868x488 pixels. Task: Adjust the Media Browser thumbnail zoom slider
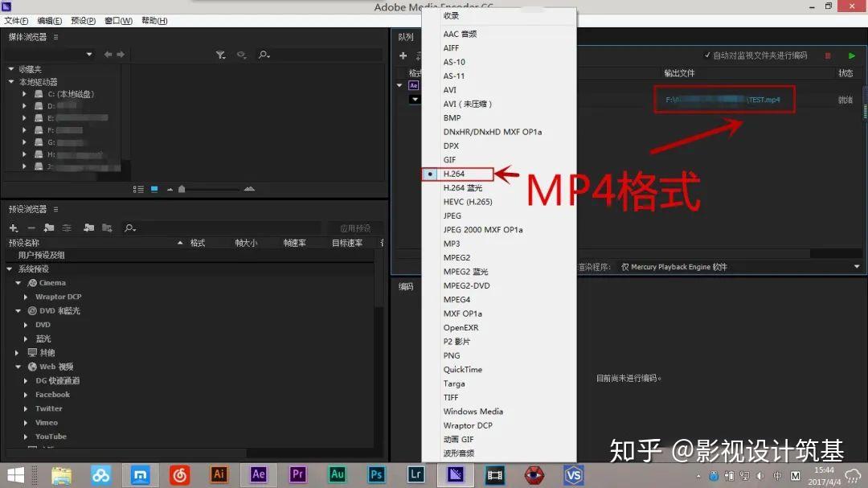click(182, 190)
